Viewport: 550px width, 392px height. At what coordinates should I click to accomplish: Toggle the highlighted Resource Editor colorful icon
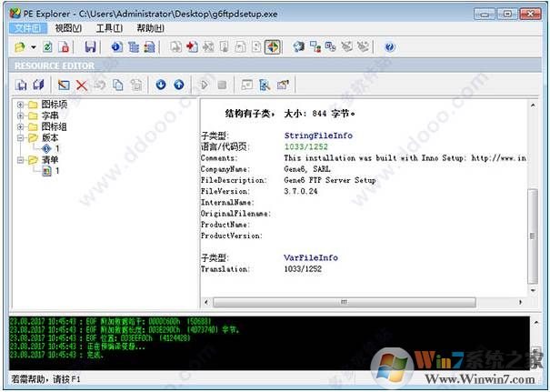[x=273, y=47]
